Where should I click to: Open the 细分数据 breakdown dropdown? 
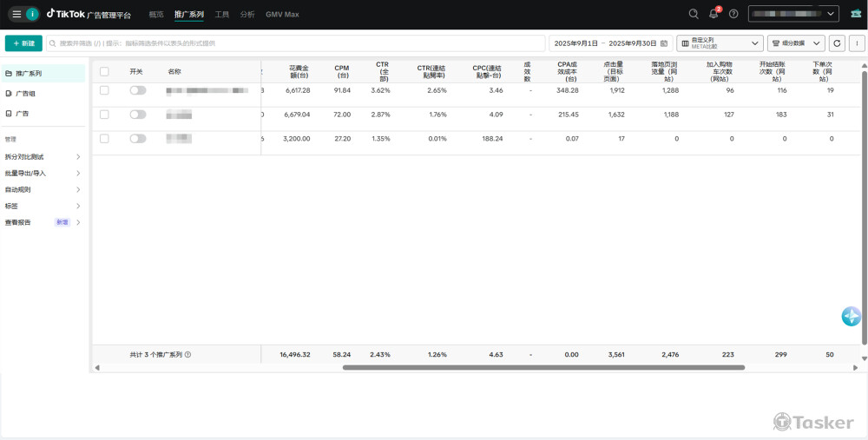796,43
